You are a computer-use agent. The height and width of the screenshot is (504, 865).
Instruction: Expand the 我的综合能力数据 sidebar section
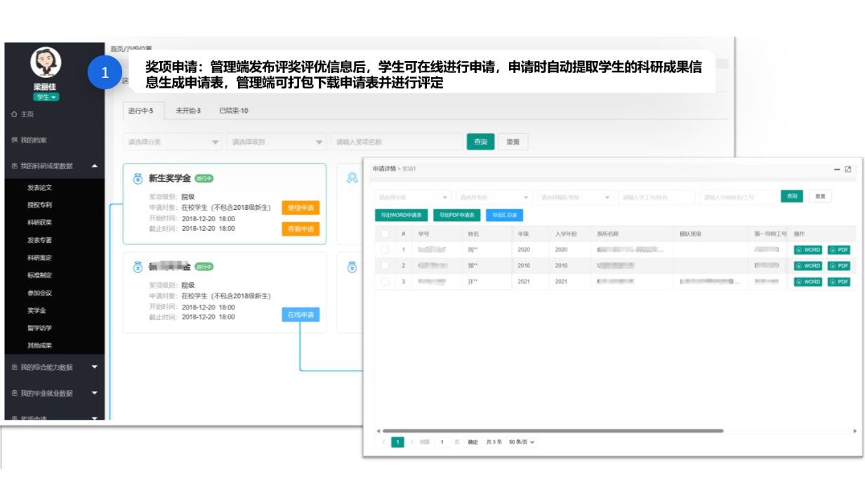[x=55, y=367]
